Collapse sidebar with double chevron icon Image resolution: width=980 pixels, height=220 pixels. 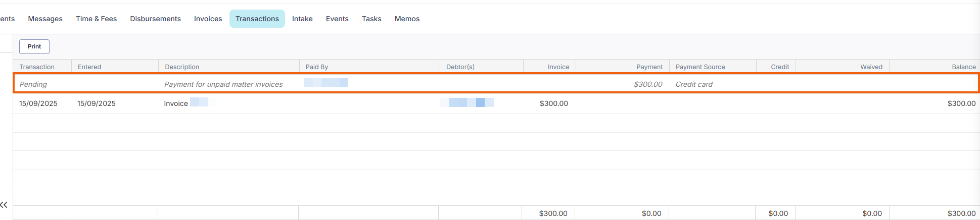[x=4, y=205]
